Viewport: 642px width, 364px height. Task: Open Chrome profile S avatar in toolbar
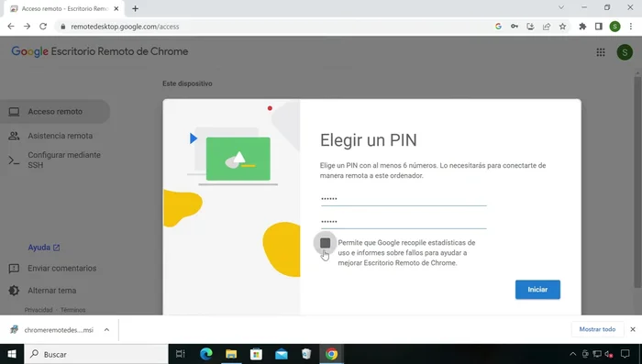[615, 27]
